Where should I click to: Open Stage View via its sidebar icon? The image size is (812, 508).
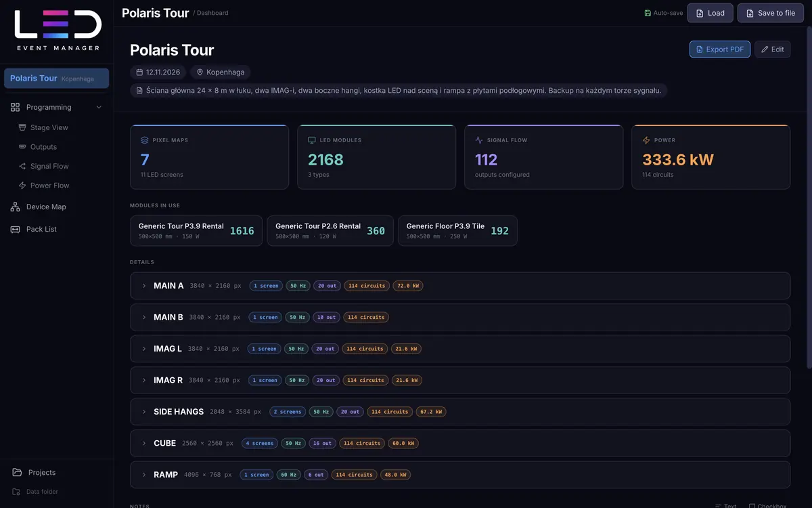click(22, 127)
